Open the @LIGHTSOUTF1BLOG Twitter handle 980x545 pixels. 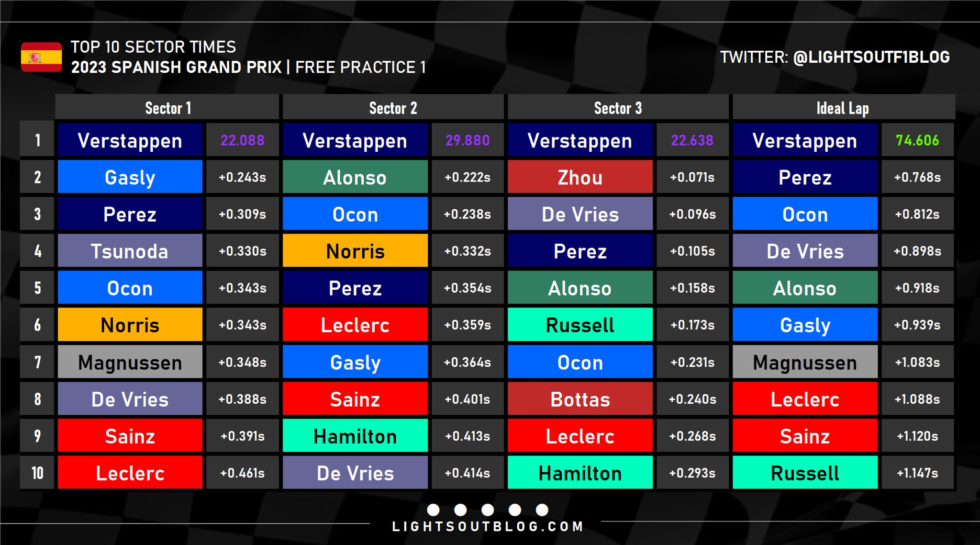pos(871,57)
